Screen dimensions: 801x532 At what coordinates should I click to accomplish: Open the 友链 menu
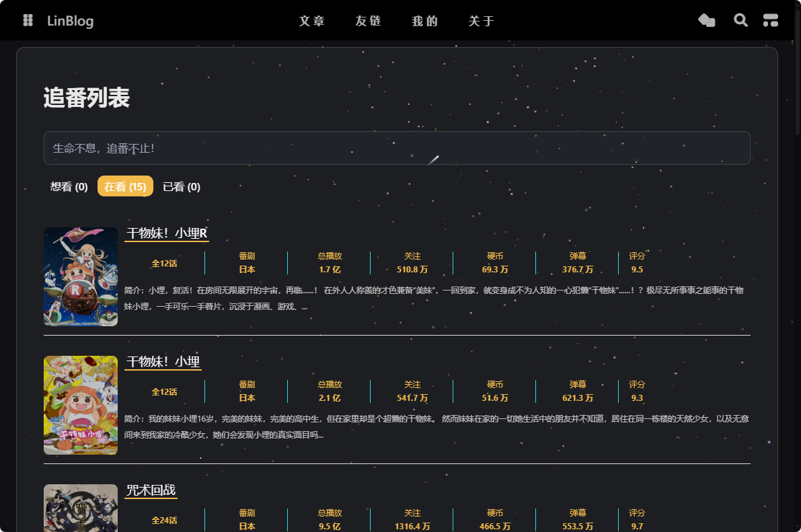tap(369, 21)
